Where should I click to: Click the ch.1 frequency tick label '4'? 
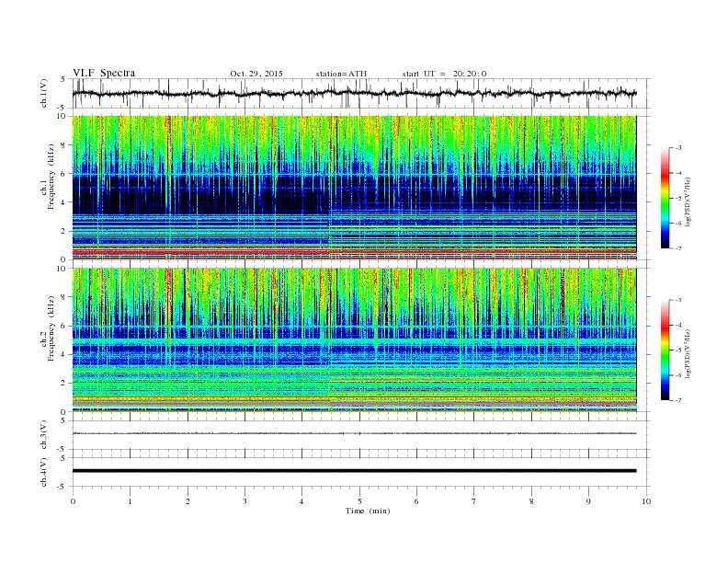(63, 202)
